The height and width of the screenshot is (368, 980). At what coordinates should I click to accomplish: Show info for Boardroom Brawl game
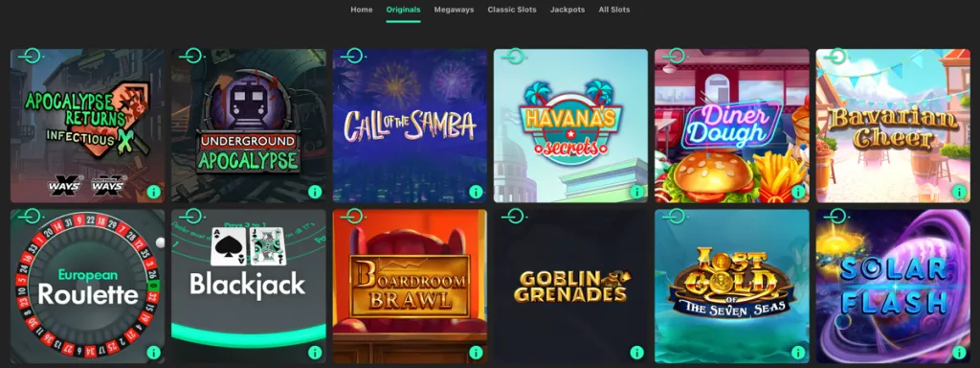(477, 353)
